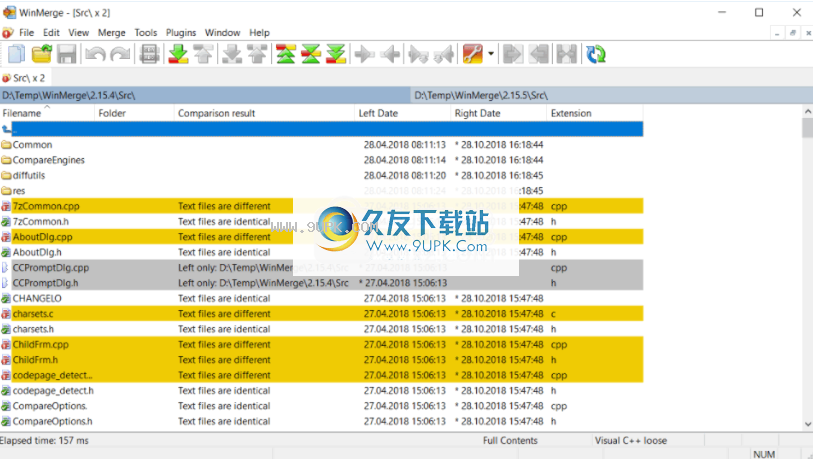Image resolution: width=813 pixels, height=459 pixels.
Task: Open the File menu
Action: 26,33
